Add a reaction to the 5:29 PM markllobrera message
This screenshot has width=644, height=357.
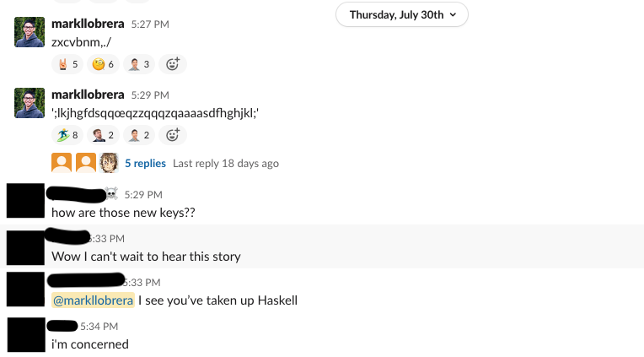coord(173,134)
